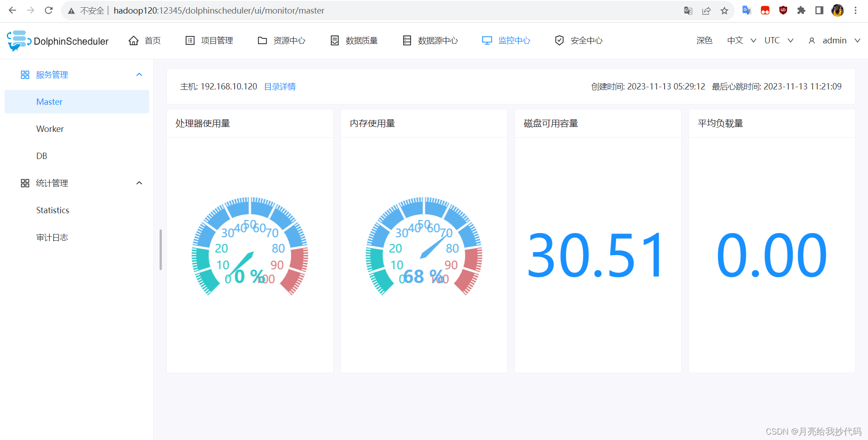Open the 项目管理 menu

point(209,41)
